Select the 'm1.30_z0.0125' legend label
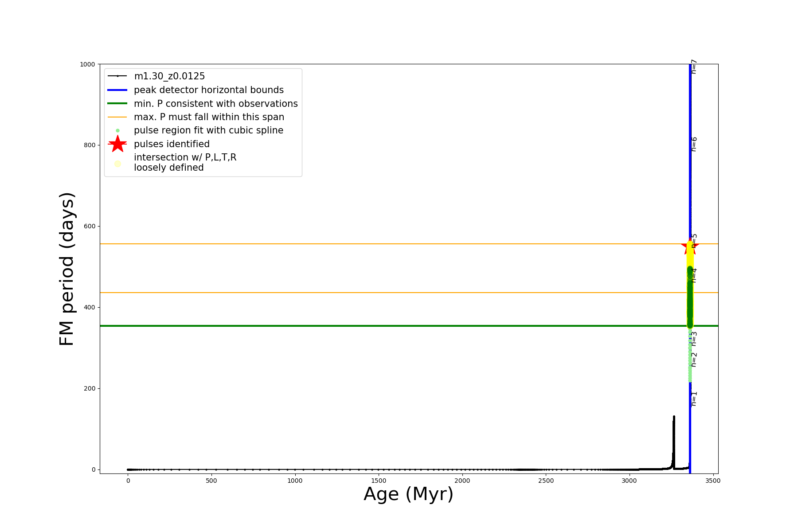 point(169,76)
